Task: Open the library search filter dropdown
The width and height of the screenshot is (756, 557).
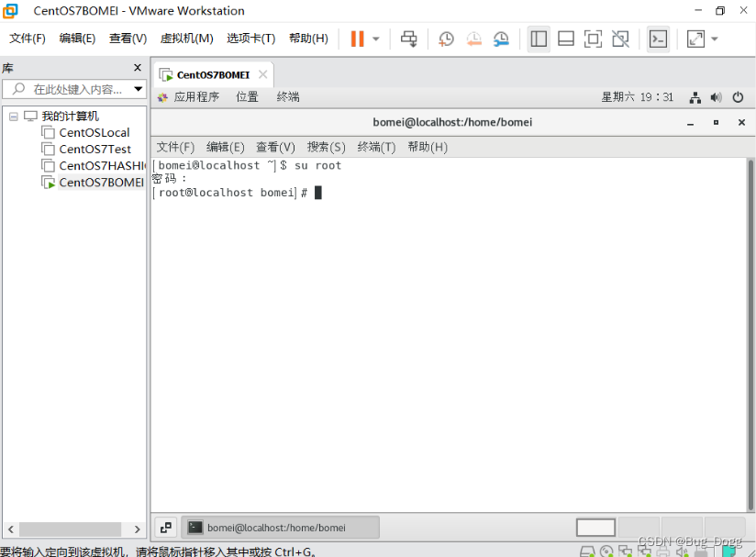Action: pos(139,89)
